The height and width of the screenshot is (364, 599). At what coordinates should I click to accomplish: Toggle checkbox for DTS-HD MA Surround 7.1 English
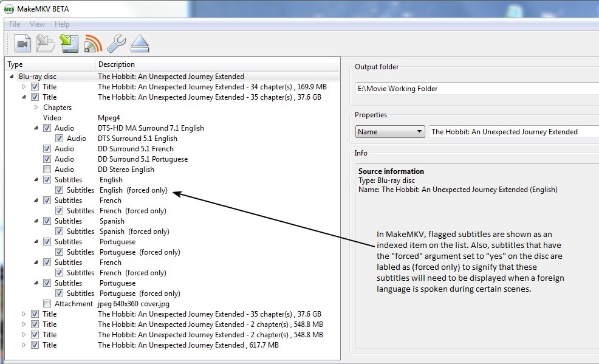[47, 128]
